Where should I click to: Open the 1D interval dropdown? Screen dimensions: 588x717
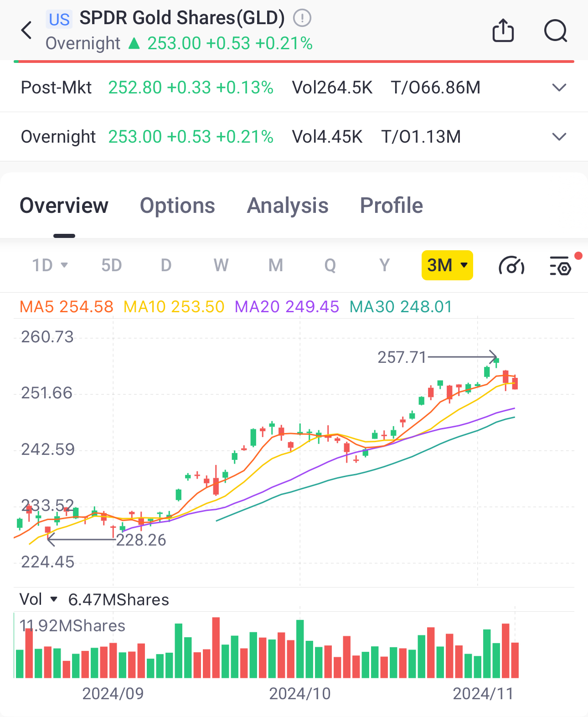[50, 265]
